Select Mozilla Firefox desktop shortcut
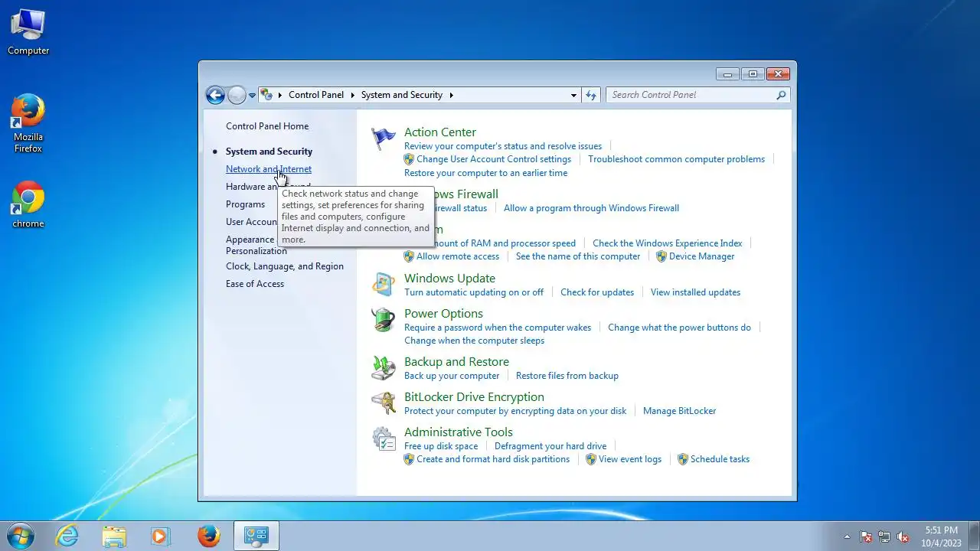Image resolution: width=980 pixels, height=551 pixels. pyautogui.click(x=28, y=124)
